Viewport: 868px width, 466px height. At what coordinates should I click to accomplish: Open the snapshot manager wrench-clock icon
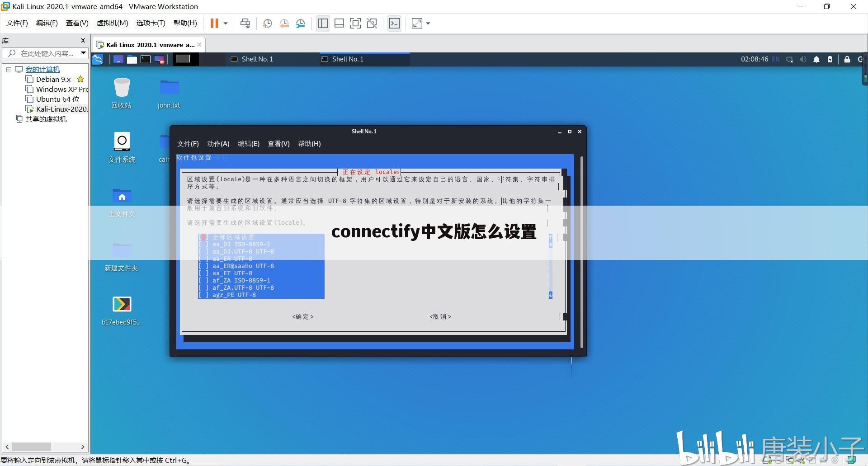pos(301,23)
